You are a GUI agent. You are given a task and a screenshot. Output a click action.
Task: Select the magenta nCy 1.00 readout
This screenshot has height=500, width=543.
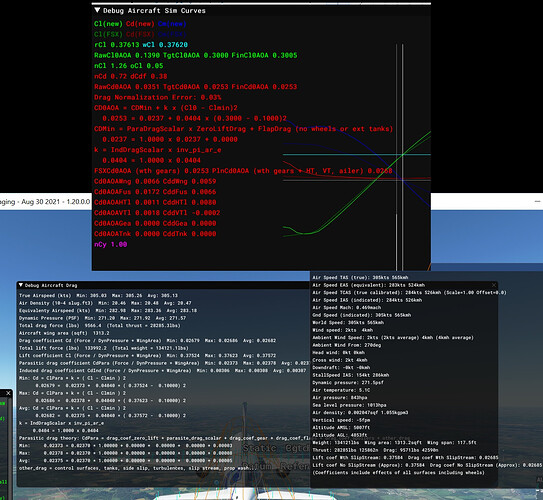(x=110, y=244)
